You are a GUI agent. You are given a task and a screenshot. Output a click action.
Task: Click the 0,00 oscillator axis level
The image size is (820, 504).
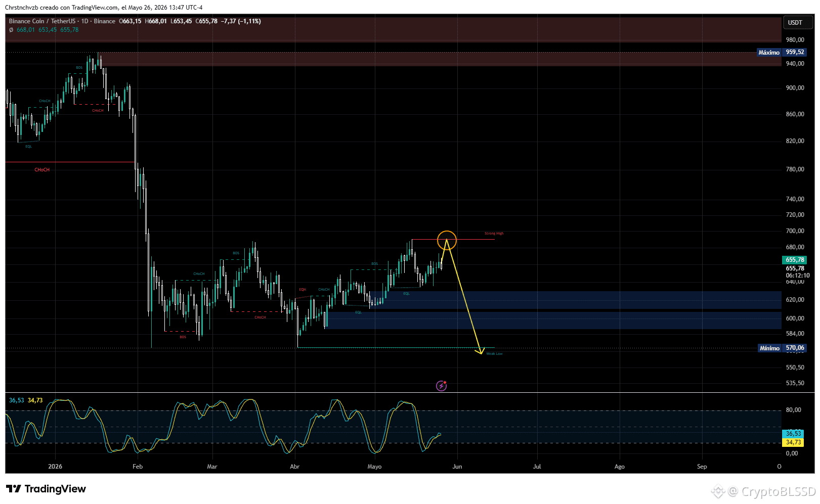click(x=792, y=453)
